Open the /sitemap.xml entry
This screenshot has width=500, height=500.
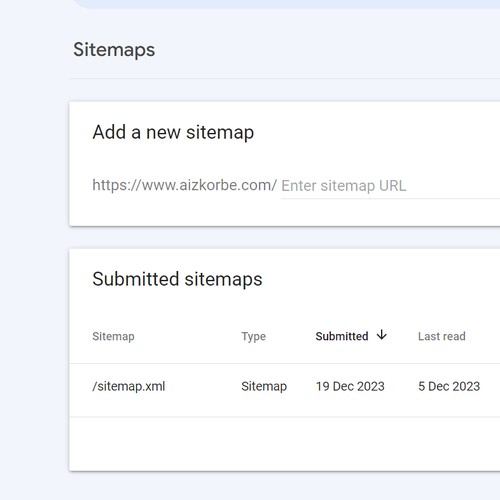(129, 386)
